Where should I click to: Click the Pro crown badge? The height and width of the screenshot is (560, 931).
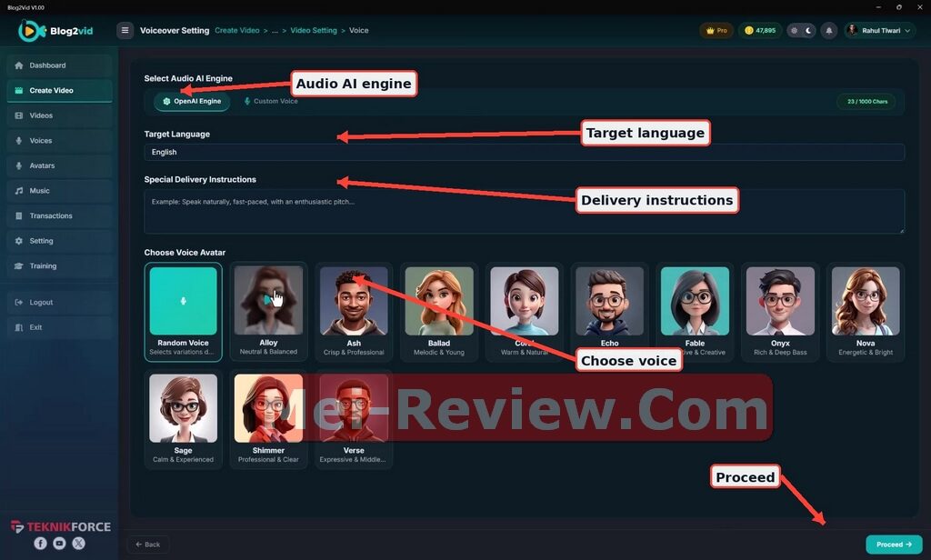(716, 30)
